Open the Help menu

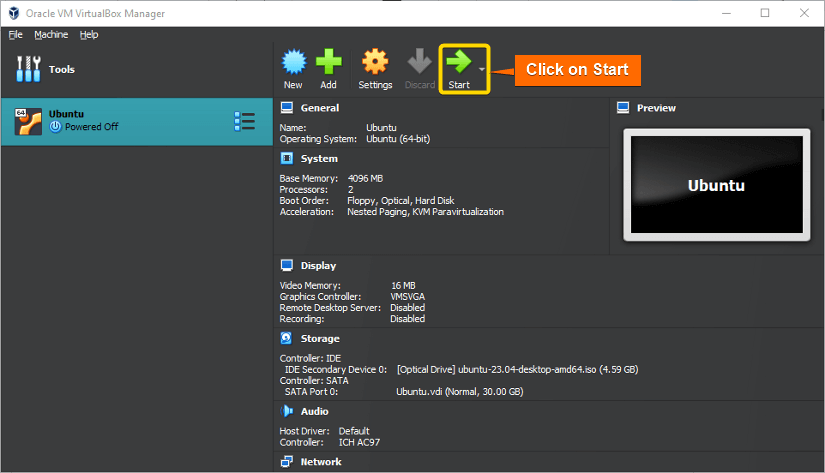89,35
